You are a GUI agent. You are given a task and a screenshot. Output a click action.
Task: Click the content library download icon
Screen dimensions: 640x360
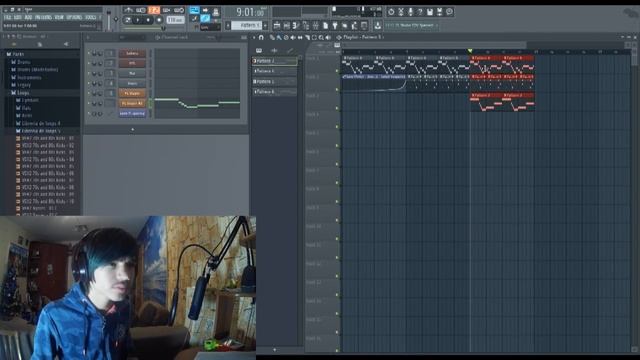click(378, 26)
